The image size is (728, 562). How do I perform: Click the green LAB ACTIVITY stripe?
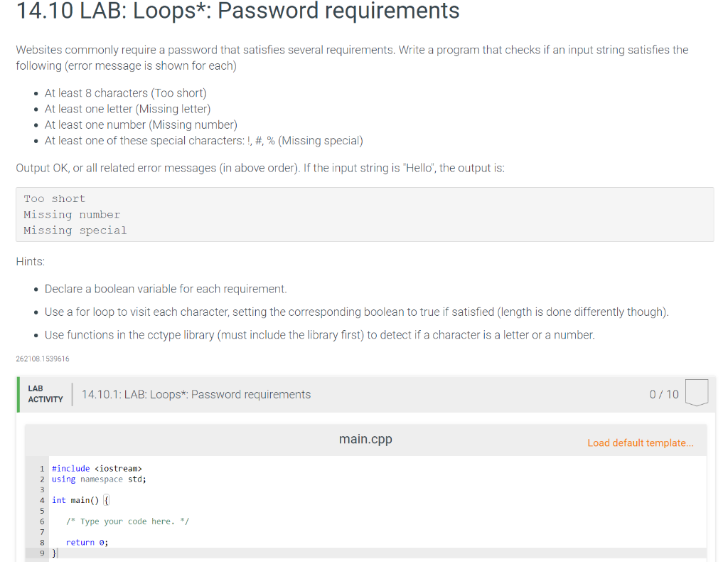17,394
